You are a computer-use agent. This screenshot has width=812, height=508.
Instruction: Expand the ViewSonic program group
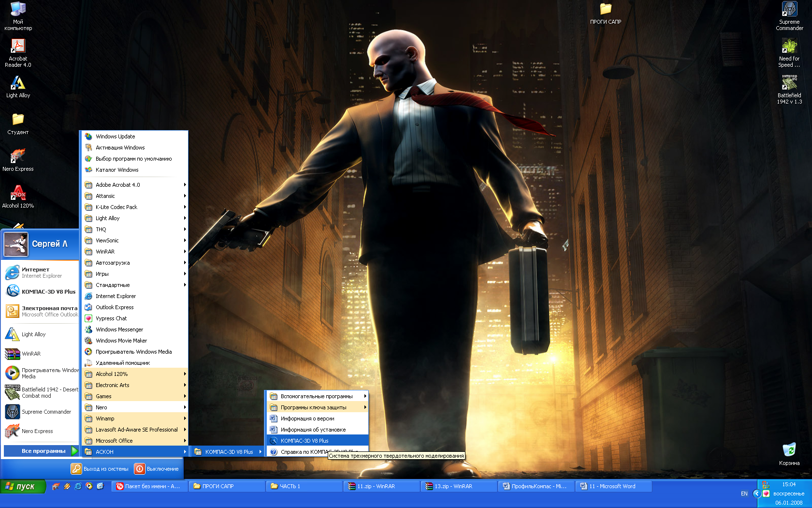point(135,240)
